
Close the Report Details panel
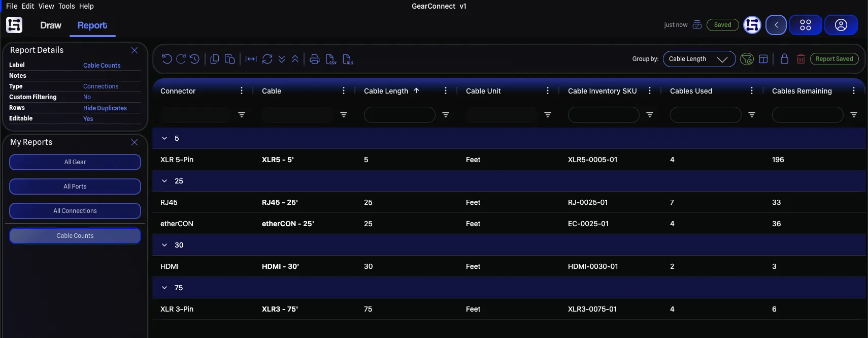point(135,50)
